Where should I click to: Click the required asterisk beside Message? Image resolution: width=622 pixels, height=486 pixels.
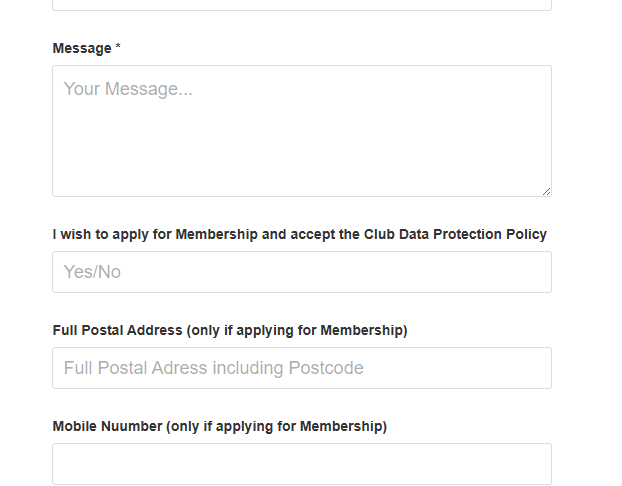point(118,48)
